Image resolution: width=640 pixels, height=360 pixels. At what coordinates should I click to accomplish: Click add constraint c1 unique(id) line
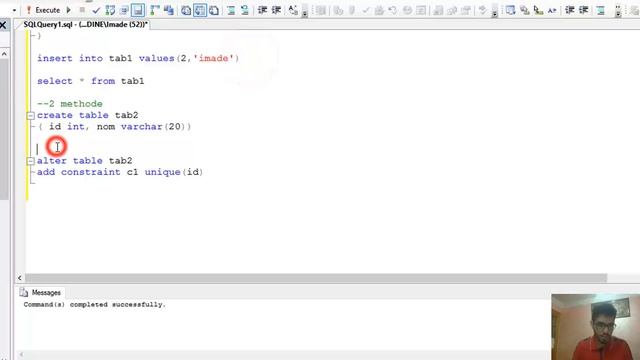(x=120, y=172)
